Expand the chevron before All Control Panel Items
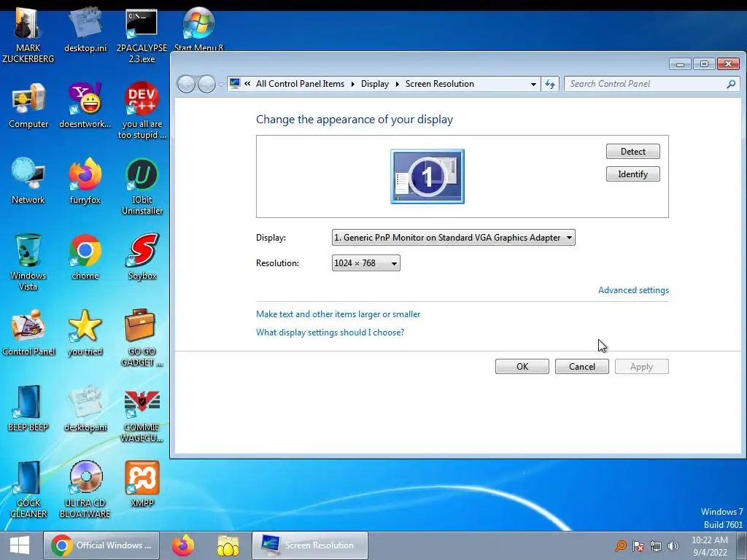The height and width of the screenshot is (560, 747). [x=247, y=84]
